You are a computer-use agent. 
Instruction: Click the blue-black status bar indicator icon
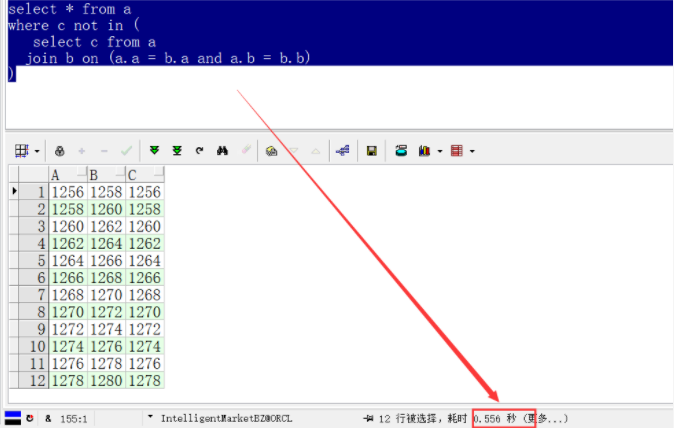coord(13,418)
